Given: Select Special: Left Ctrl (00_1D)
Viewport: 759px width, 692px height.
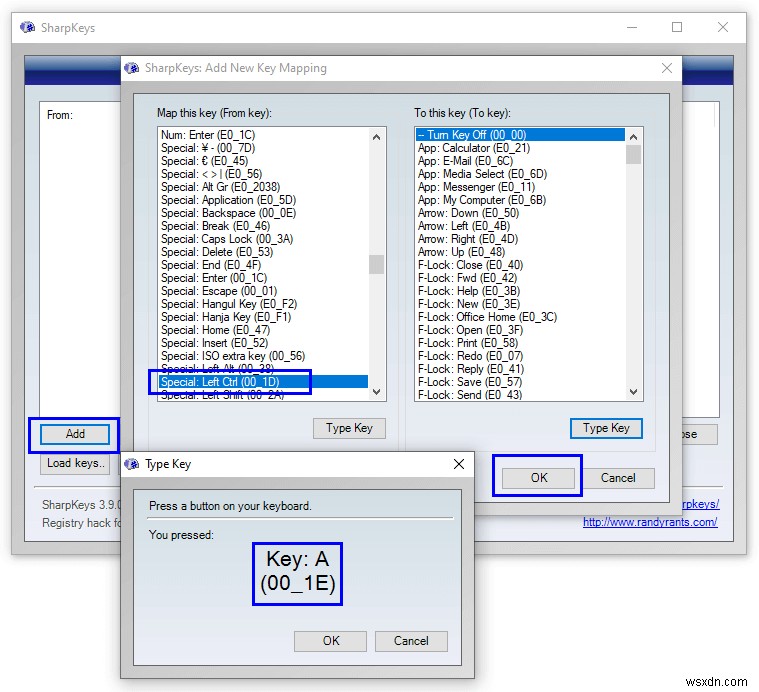Looking at the screenshot, I should 263,382.
